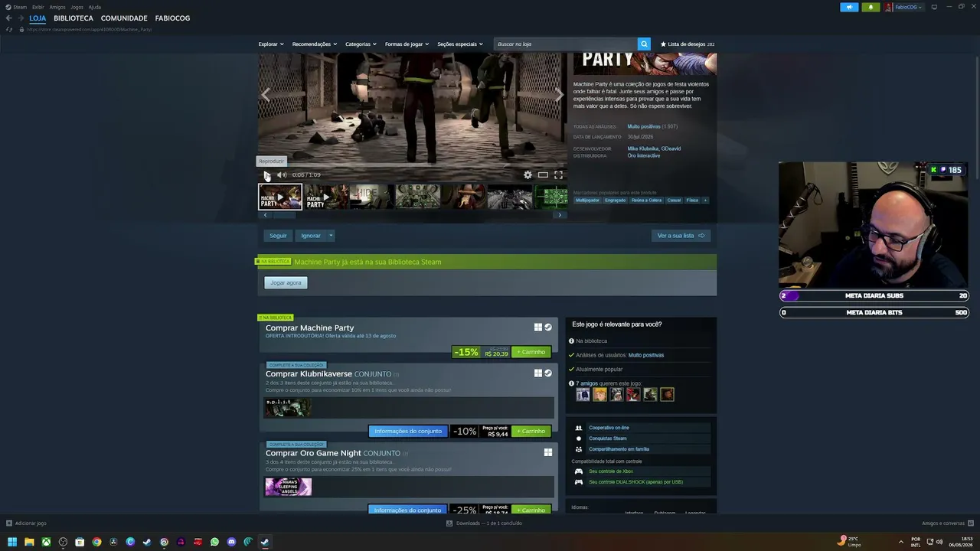Screen dimensions: 980x551
Task: Open the FABIOCOG profile tab
Action: coord(172,18)
